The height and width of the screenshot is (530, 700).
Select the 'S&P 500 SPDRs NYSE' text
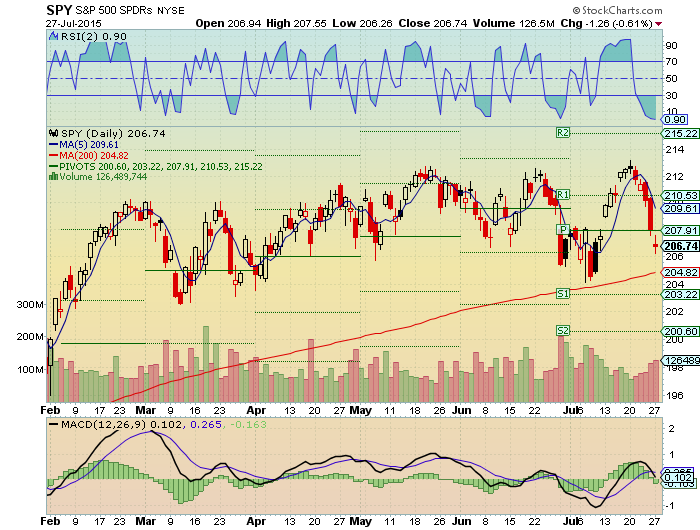coord(130,10)
